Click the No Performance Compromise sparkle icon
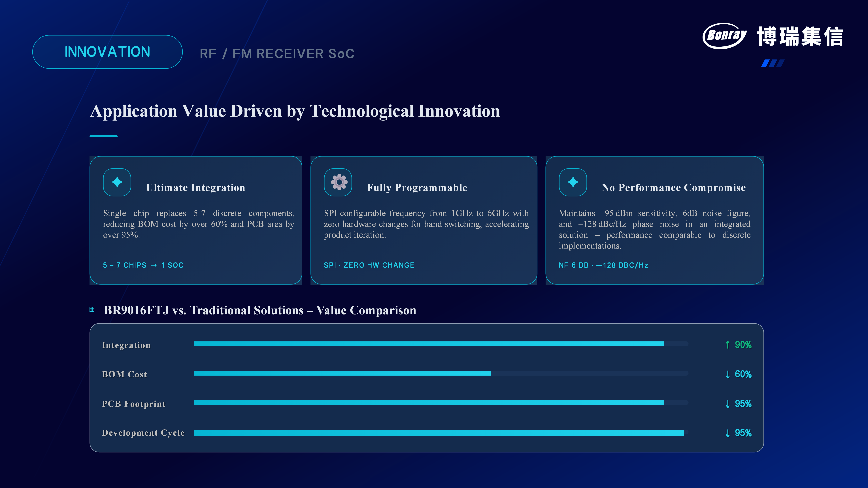This screenshot has width=868, height=488. tap(573, 182)
